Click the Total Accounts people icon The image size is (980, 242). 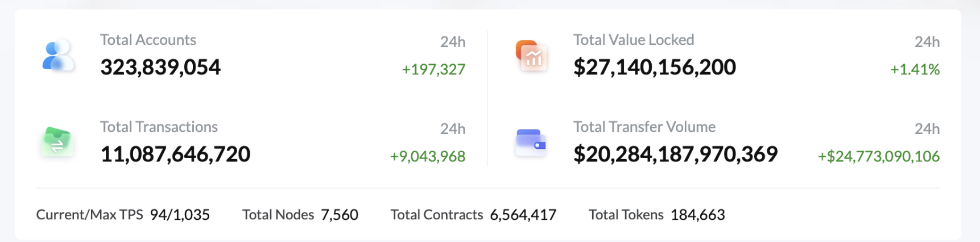58,55
